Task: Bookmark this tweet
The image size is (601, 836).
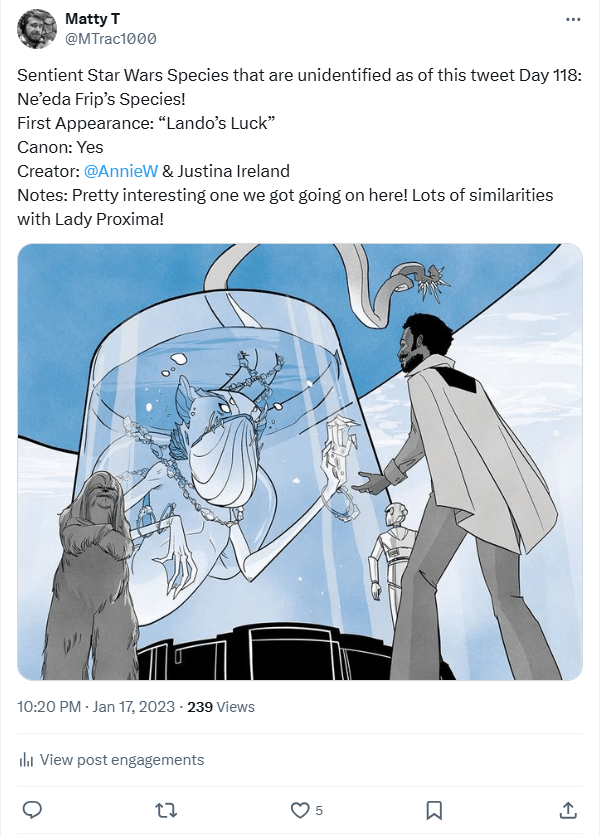Action: pyautogui.click(x=434, y=810)
